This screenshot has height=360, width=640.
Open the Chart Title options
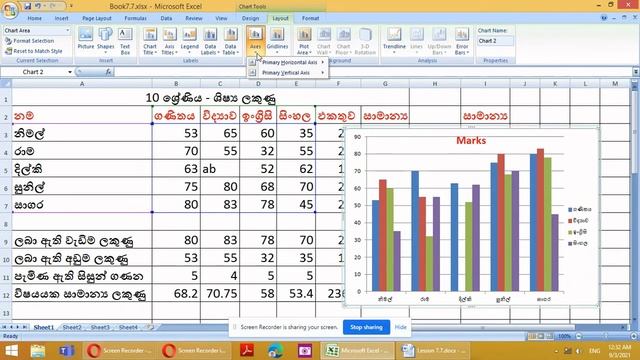coord(150,41)
